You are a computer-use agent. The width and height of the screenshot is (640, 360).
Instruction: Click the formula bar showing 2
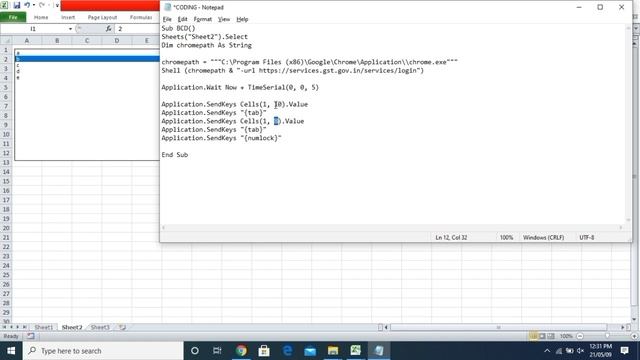tap(137, 29)
